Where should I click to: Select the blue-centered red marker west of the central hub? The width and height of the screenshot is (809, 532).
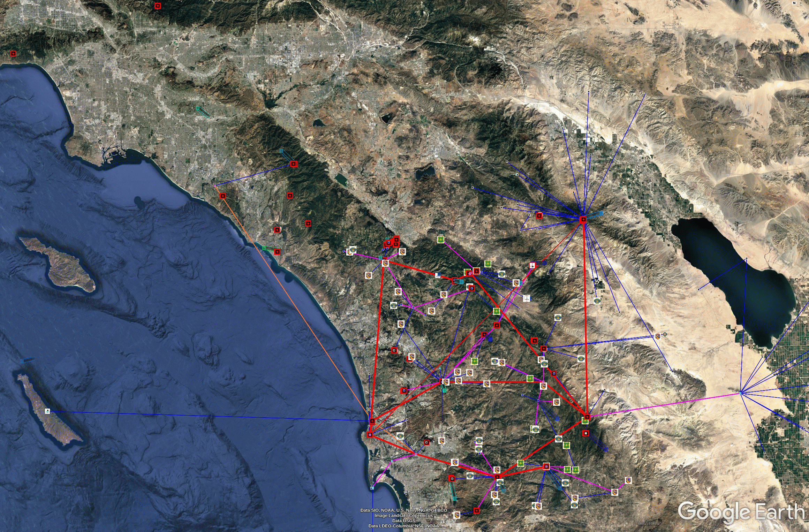tap(404, 390)
